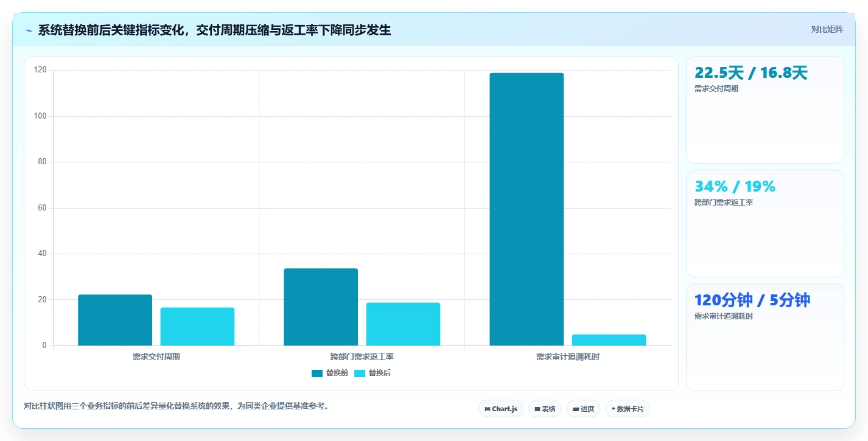
Task: Click the tall 替换前 bar for 需求审计追溯耗时
Action: coord(527,209)
